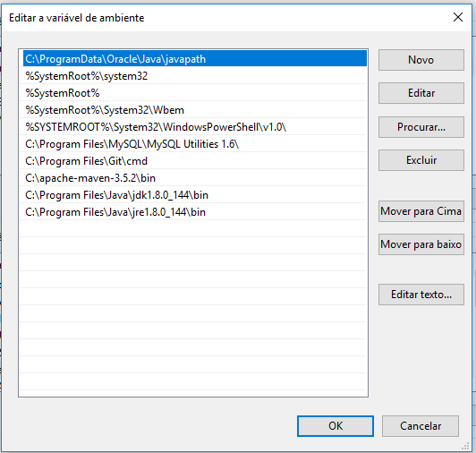Viewport: 476px width, 453px height.
Task: Select the System32\Wbem path entry
Action: tap(195, 110)
